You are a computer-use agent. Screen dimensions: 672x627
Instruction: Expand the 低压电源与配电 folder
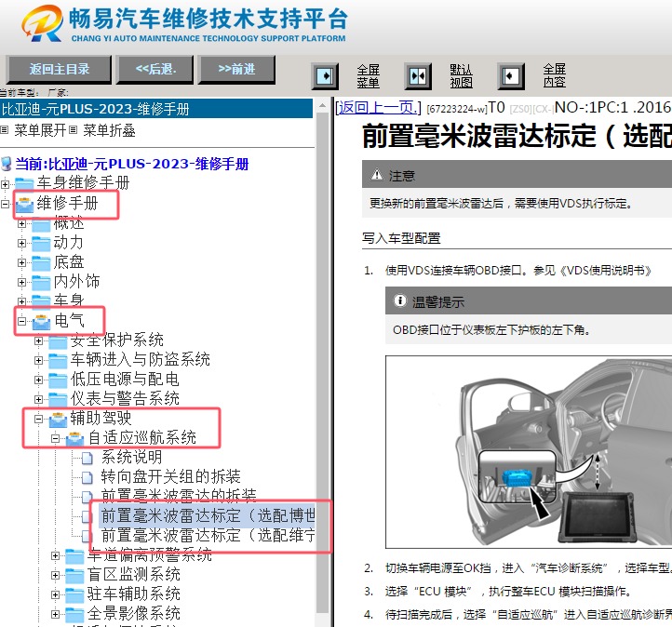tap(38, 380)
